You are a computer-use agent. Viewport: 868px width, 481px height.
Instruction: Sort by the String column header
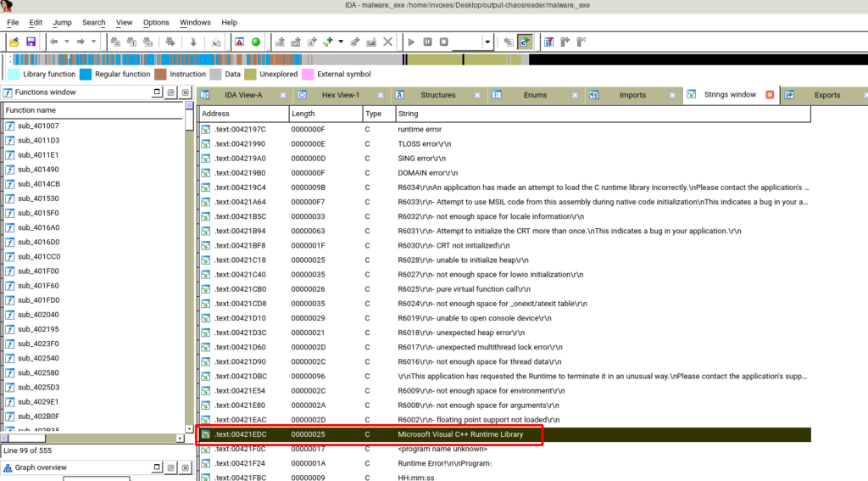tap(604, 114)
